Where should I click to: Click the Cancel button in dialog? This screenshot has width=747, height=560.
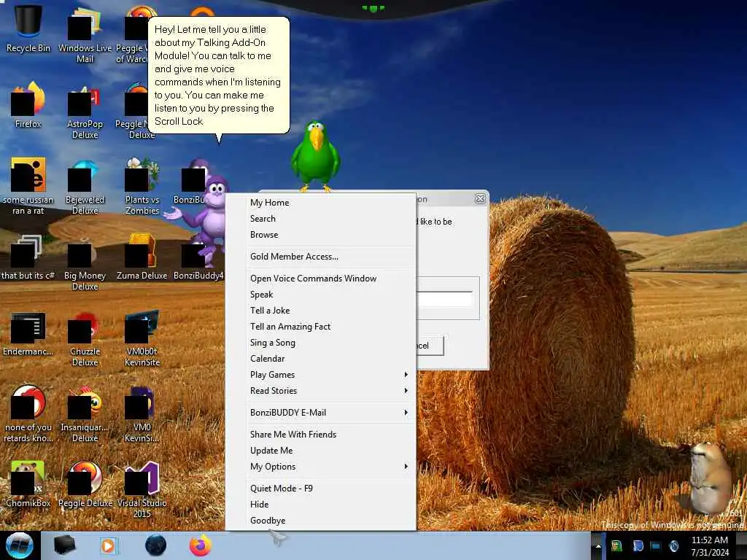pyautogui.click(x=430, y=346)
